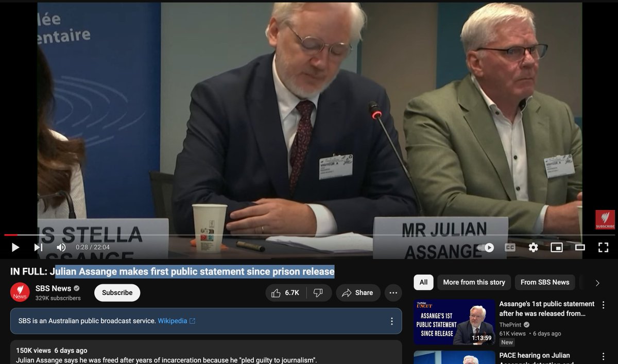The height and width of the screenshot is (364, 618).
Task: Play the video
Action: pos(15,248)
